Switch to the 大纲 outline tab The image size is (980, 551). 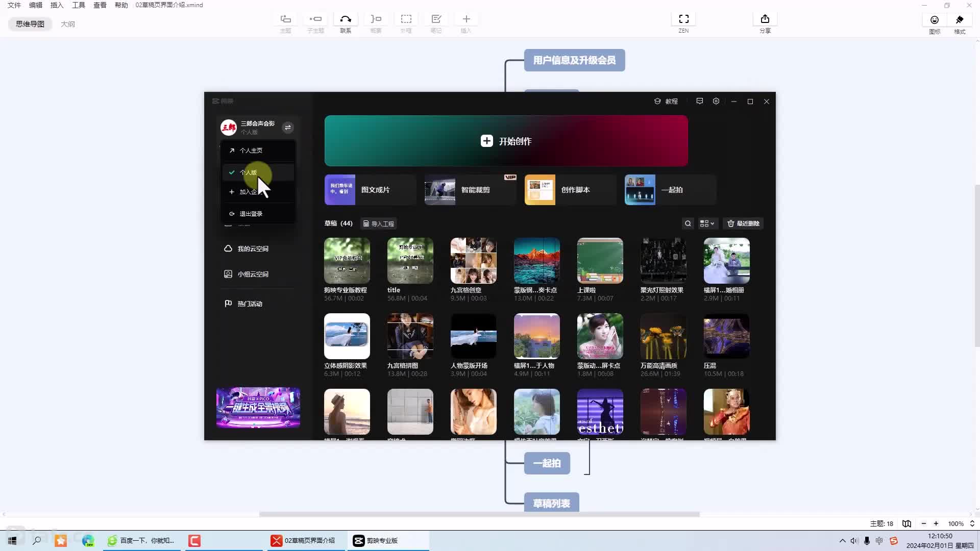point(68,24)
